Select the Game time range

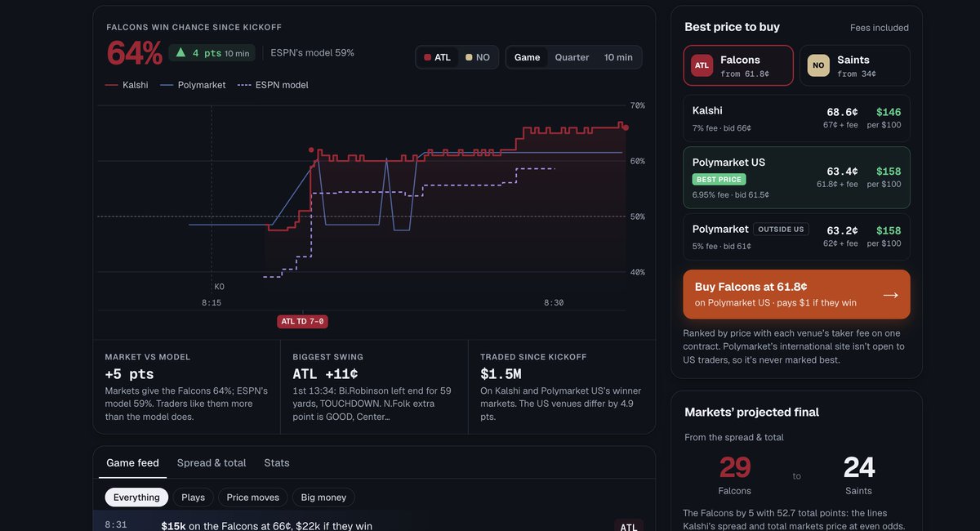pyautogui.click(x=527, y=57)
